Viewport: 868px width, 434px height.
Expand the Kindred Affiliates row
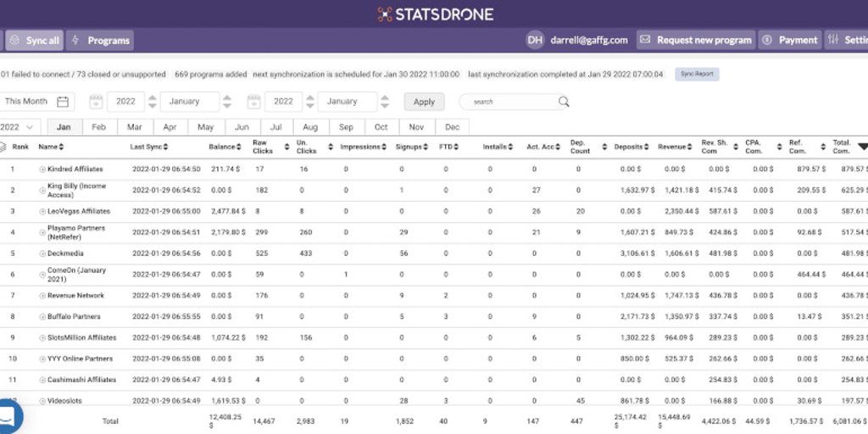coord(42,169)
